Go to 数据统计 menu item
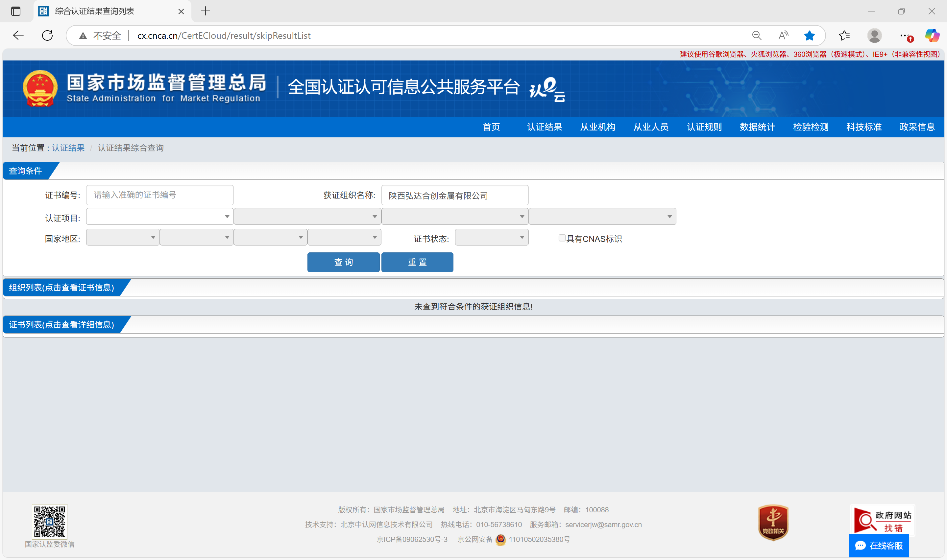This screenshot has height=560, width=947. (x=757, y=127)
